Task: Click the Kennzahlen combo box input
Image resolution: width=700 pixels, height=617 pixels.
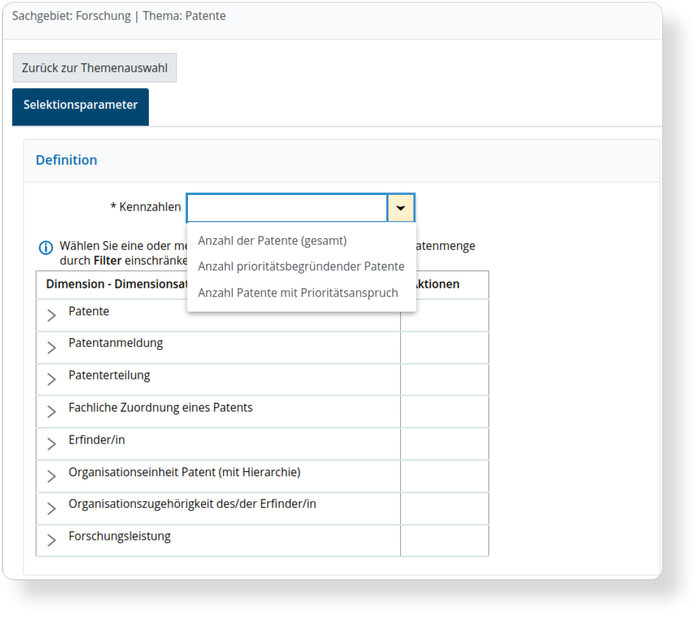Action: (287, 208)
